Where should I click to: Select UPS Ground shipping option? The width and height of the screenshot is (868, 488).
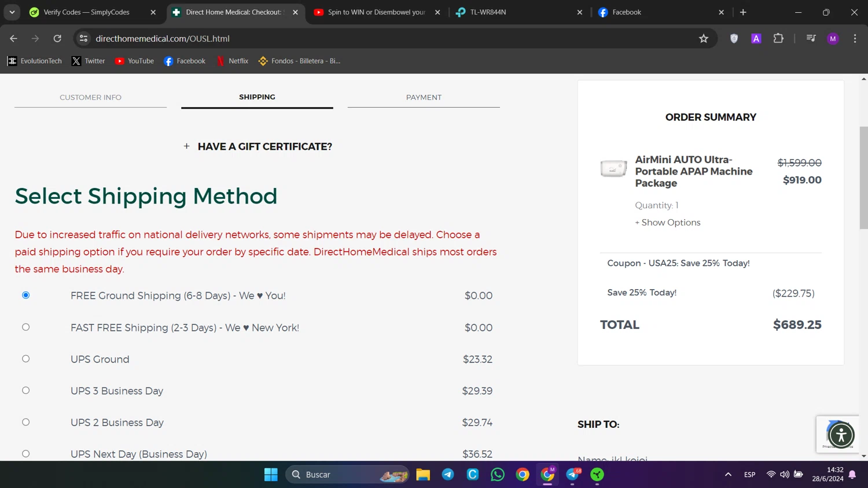click(25, 359)
